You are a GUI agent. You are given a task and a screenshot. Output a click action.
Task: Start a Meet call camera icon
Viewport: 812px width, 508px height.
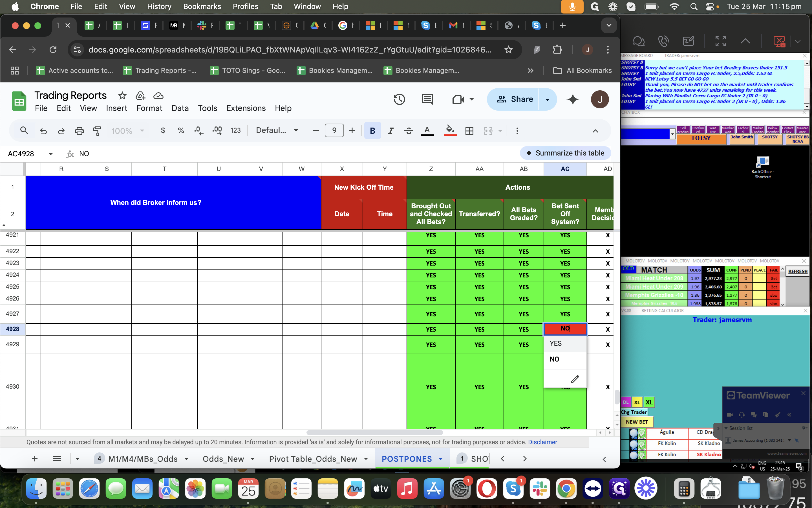pyautogui.click(x=458, y=99)
